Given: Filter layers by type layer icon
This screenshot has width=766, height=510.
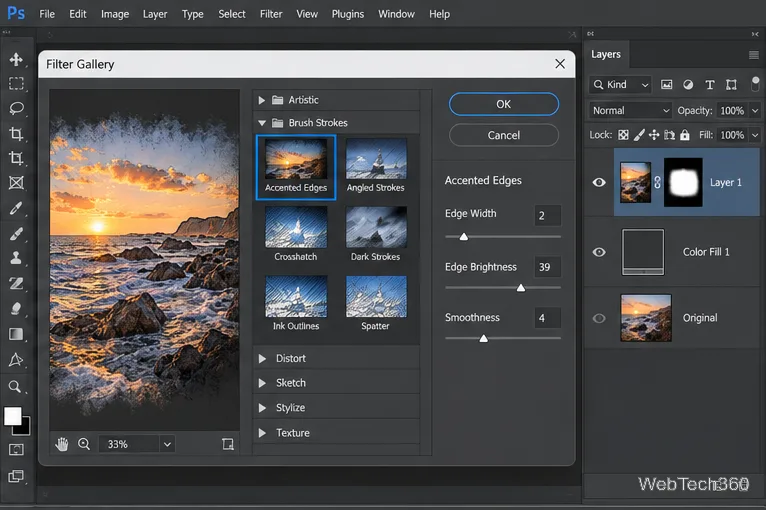Looking at the screenshot, I should (x=710, y=85).
